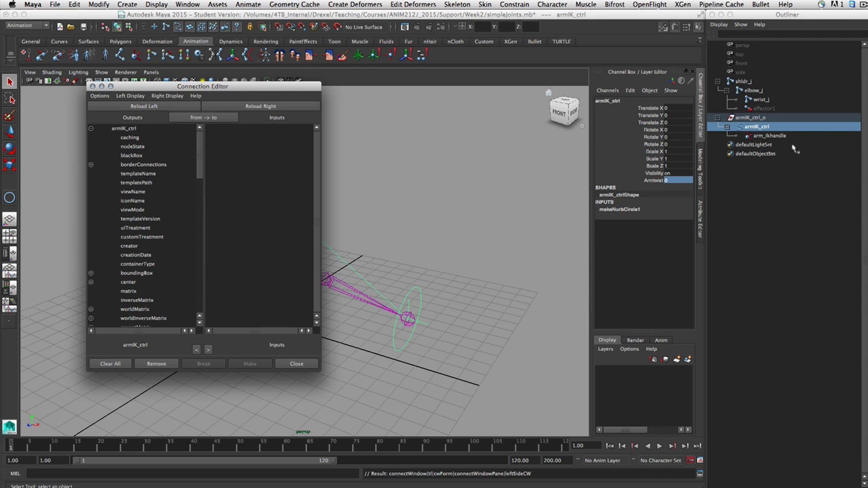This screenshot has height=488, width=868.
Task: Collapse the armIK_ctrl node in Outliner
Action: [x=727, y=127]
